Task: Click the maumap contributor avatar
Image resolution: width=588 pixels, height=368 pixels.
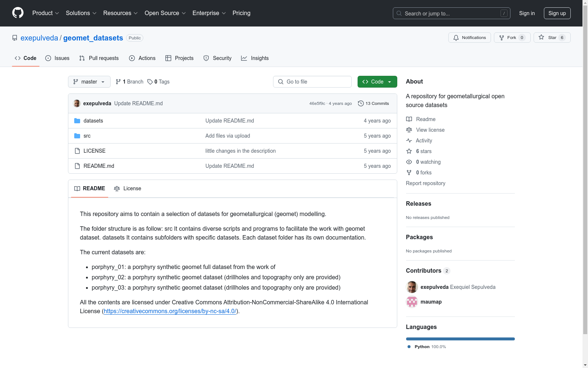Action: [x=412, y=302]
